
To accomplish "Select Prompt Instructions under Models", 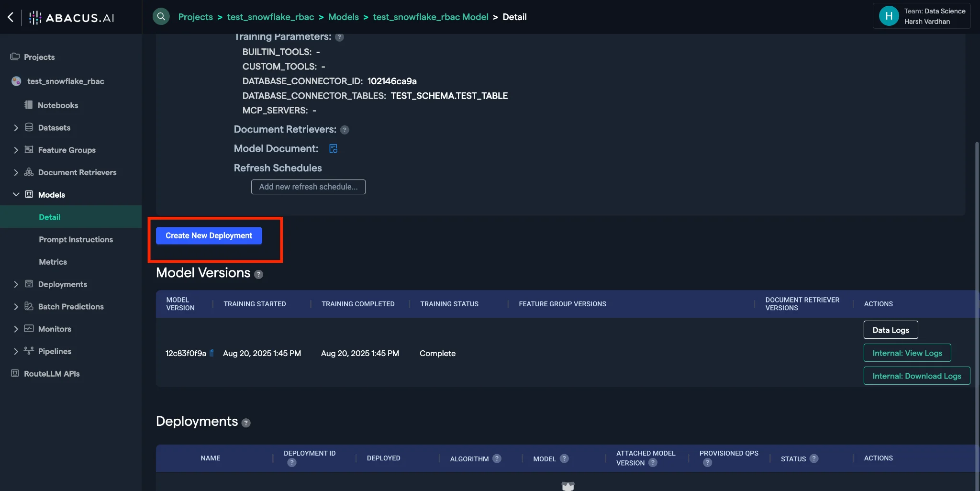I will [x=76, y=239].
